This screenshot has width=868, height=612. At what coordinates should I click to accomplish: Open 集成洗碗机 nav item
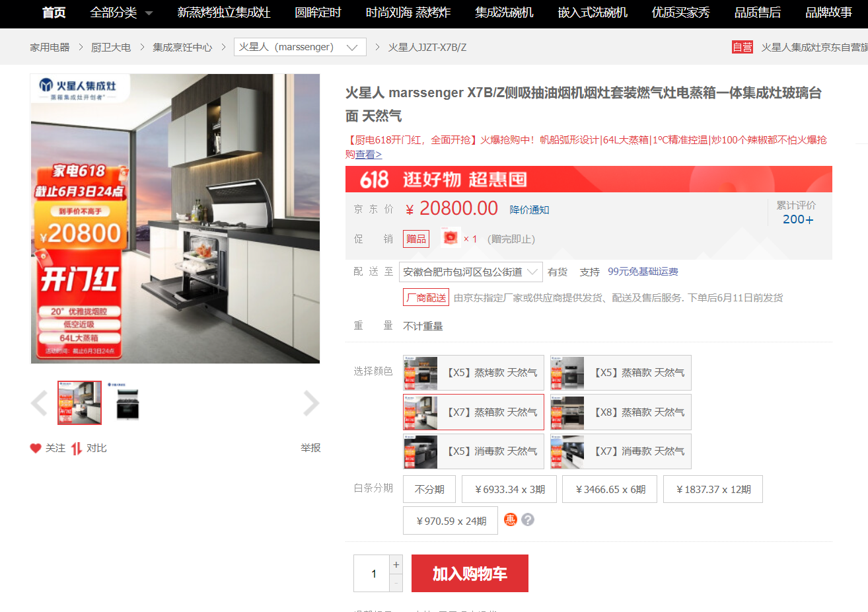pos(504,13)
